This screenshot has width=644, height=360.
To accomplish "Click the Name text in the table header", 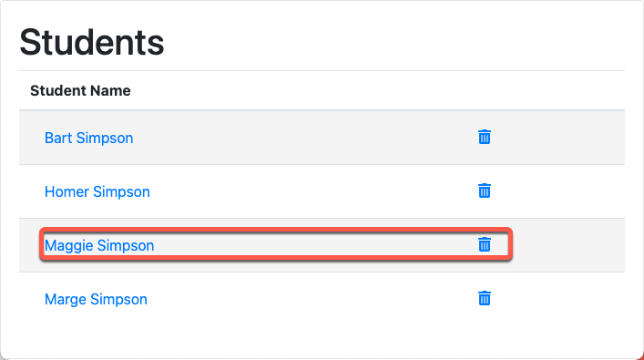I will [111, 90].
